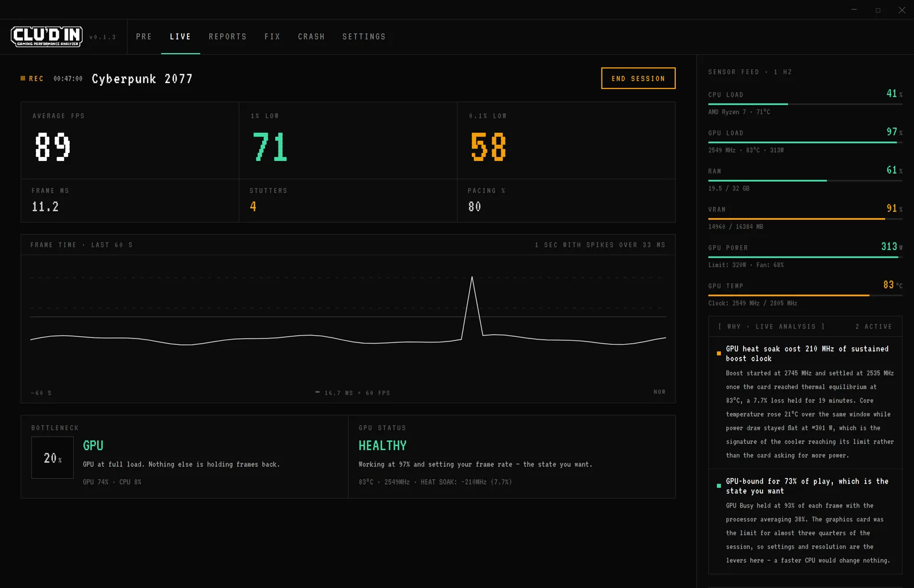Click 'GPU-bound for 73% of play' heading

(807, 486)
